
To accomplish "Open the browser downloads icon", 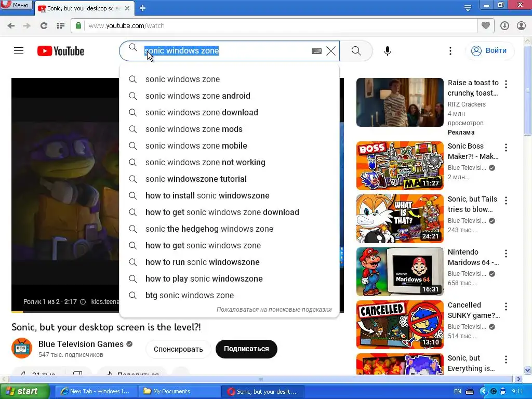I will click(504, 26).
